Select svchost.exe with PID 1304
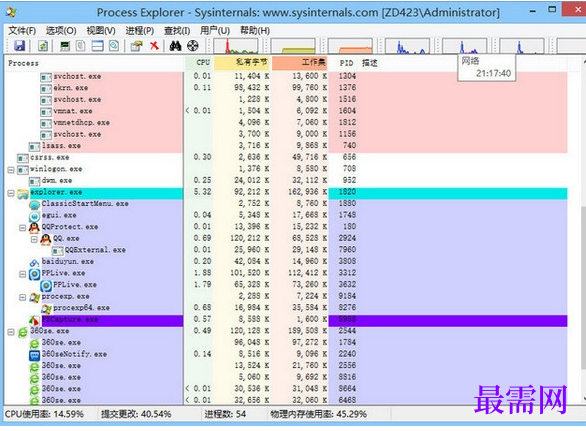This screenshot has height=431, width=586. [286, 76]
